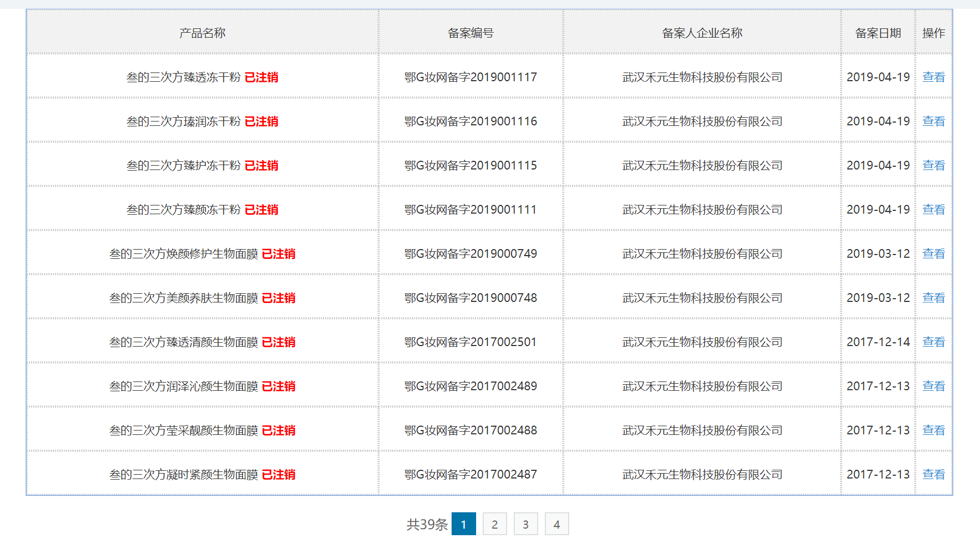Open 查看 link for 鄂G妆网备字2019001111
The height and width of the screenshot is (539, 980).
pos(933,209)
